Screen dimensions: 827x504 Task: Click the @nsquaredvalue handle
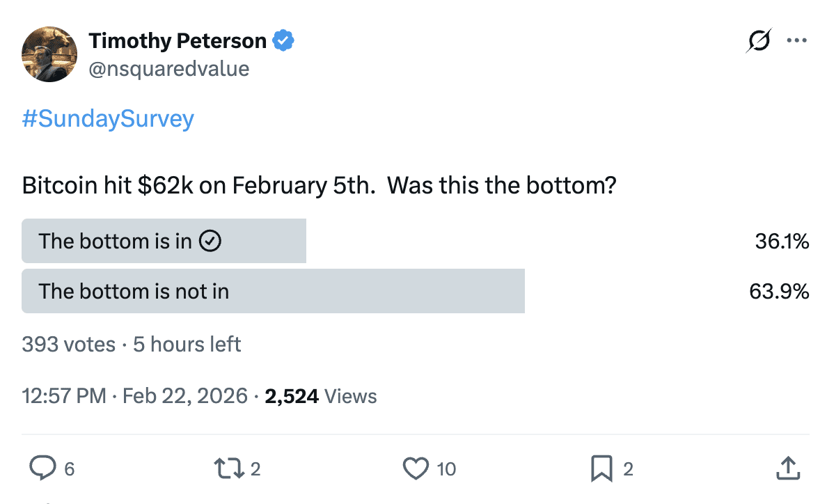pyautogui.click(x=169, y=69)
